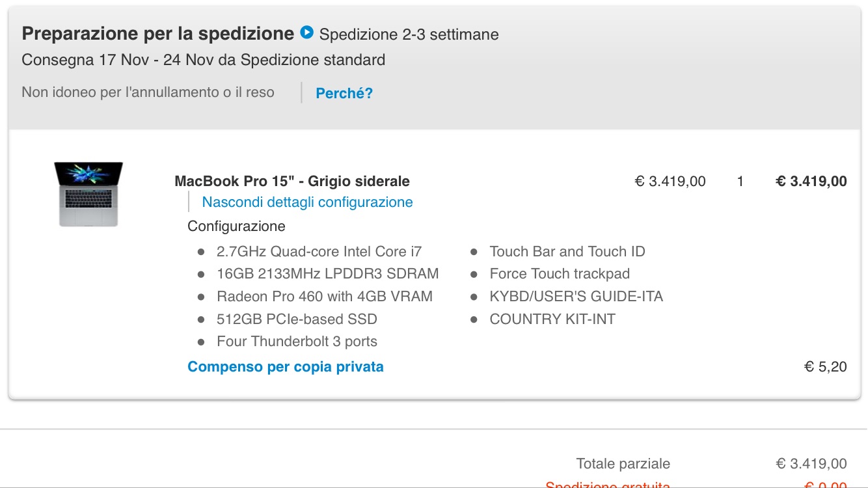
Task: Open the Perché? link
Action: coord(344,93)
